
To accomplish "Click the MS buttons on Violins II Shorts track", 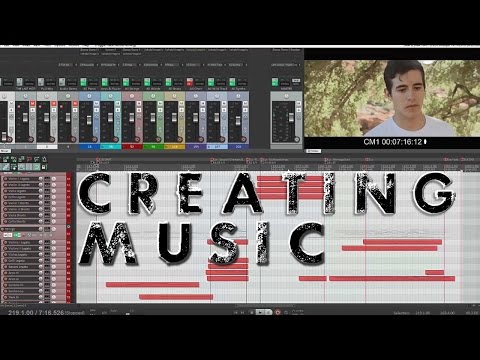I will point(47,209).
